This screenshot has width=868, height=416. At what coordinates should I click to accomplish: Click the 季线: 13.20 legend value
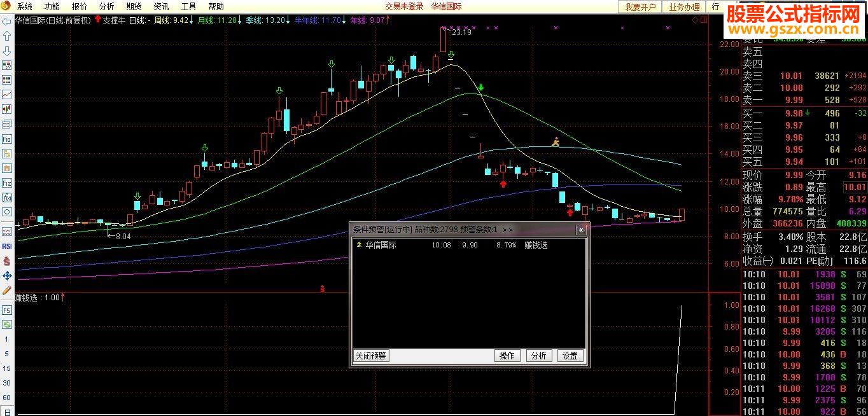tap(268, 20)
